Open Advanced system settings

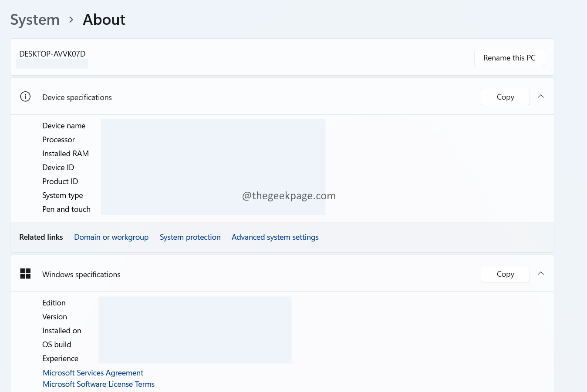click(x=275, y=237)
